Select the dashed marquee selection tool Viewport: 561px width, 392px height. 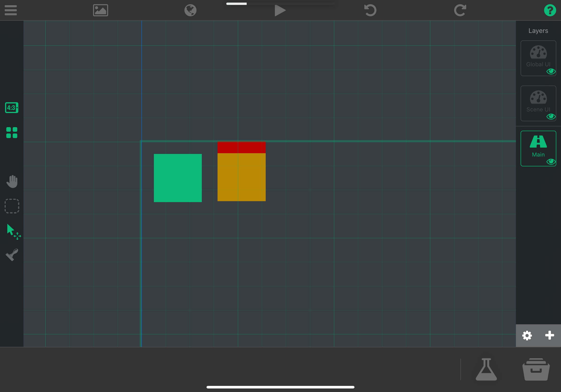point(12,206)
